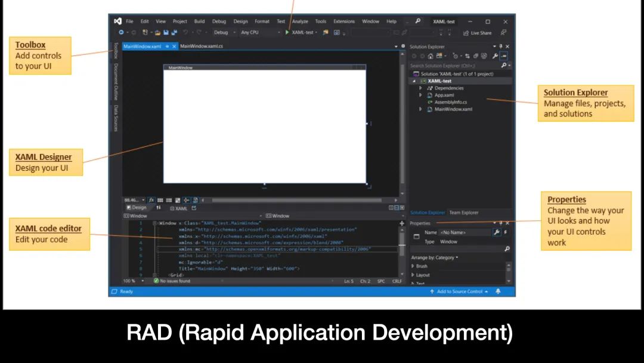Switch to the Team Explorer tab
The width and height of the screenshot is (644, 363).
coord(463,213)
